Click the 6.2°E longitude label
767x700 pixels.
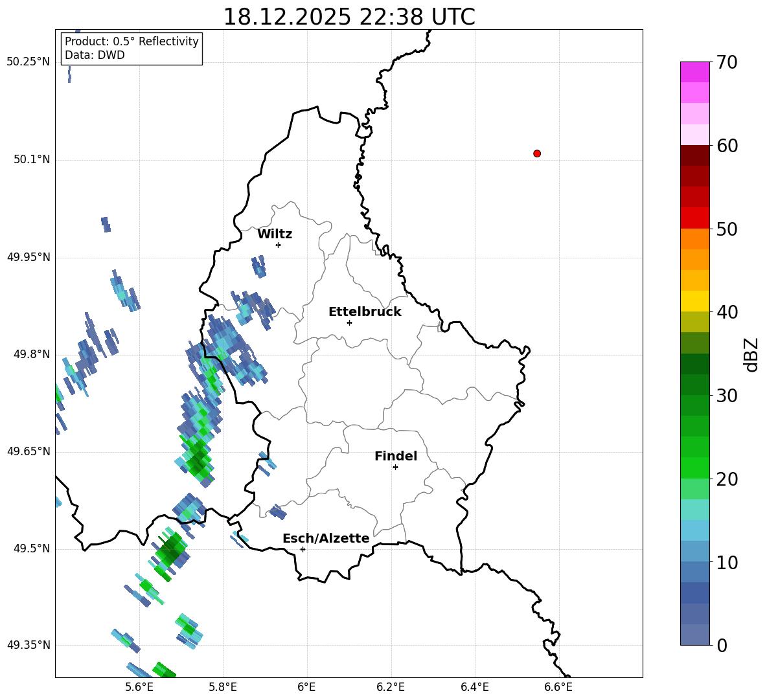pyautogui.click(x=391, y=687)
